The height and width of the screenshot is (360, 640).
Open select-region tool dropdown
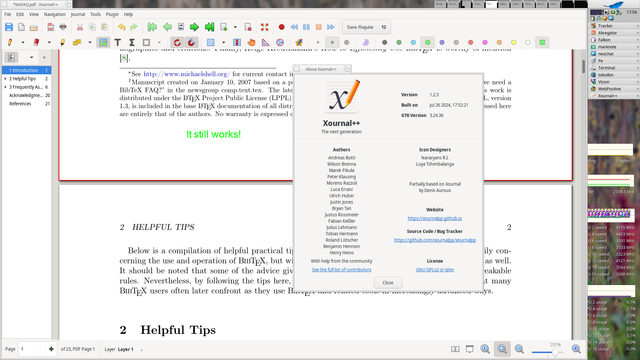coord(223,42)
